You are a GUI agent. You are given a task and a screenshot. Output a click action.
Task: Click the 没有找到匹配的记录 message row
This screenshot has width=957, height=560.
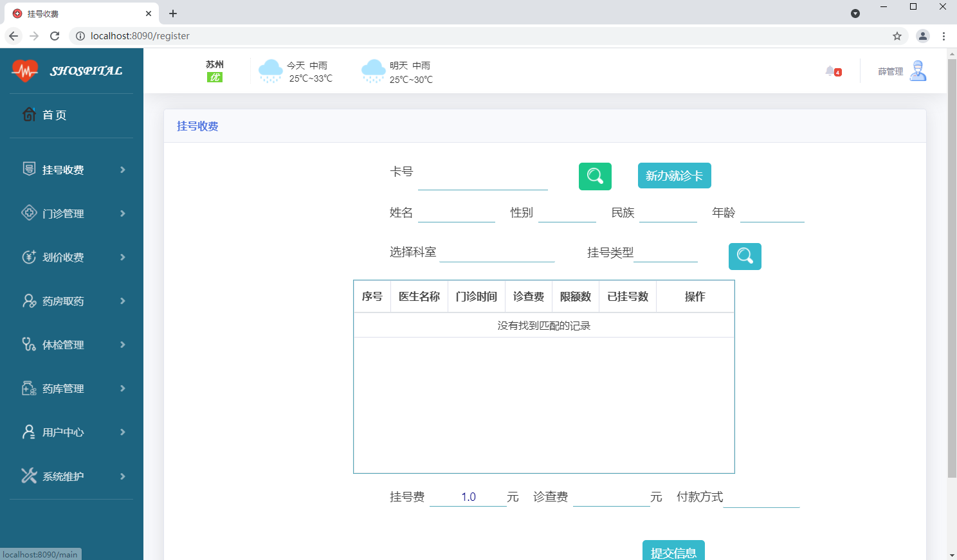544,325
